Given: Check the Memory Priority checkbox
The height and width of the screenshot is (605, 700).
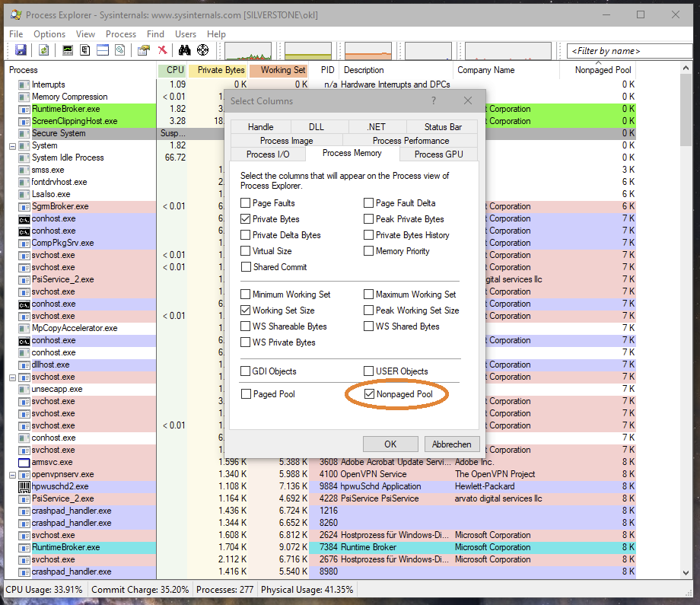Looking at the screenshot, I should tap(368, 251).
